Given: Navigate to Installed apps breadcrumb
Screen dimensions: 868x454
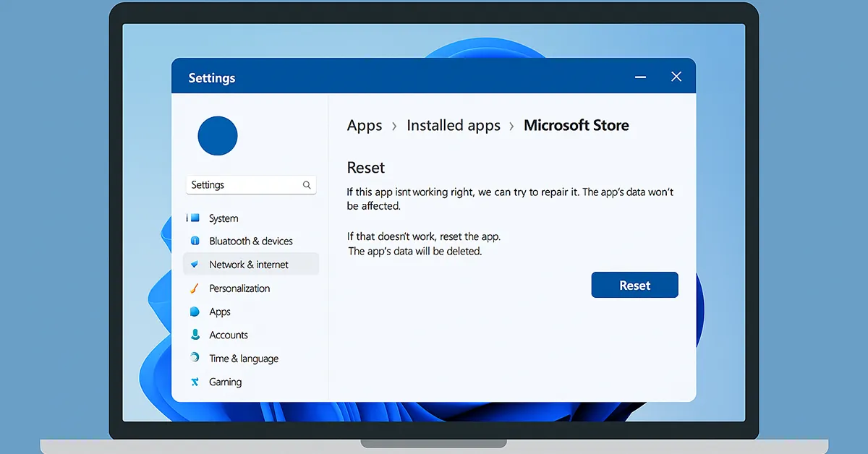Looking at the screenshot, I should tap(454, 126).
